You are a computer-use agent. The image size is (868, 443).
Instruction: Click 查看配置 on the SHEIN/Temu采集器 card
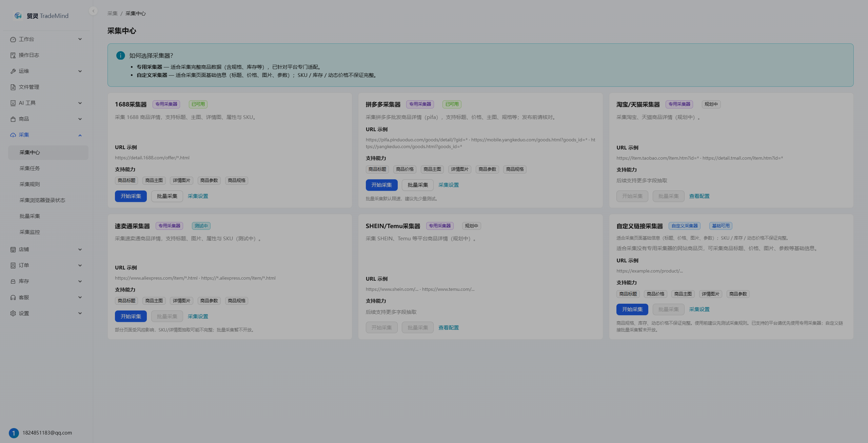coord(449,328)
